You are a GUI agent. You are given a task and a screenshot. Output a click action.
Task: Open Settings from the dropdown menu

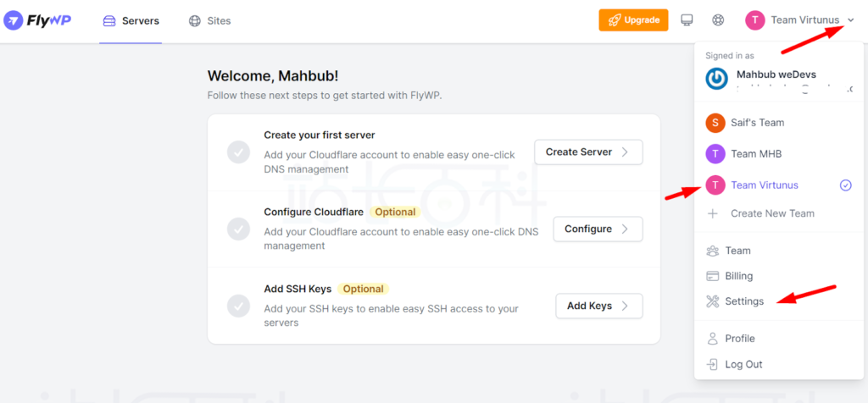(743, 301)
